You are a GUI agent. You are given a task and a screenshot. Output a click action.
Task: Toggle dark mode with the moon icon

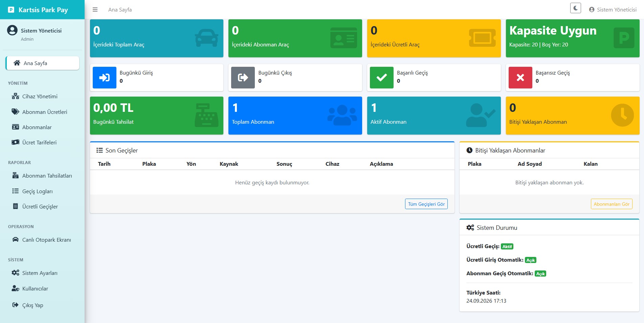tap(575, 8)
